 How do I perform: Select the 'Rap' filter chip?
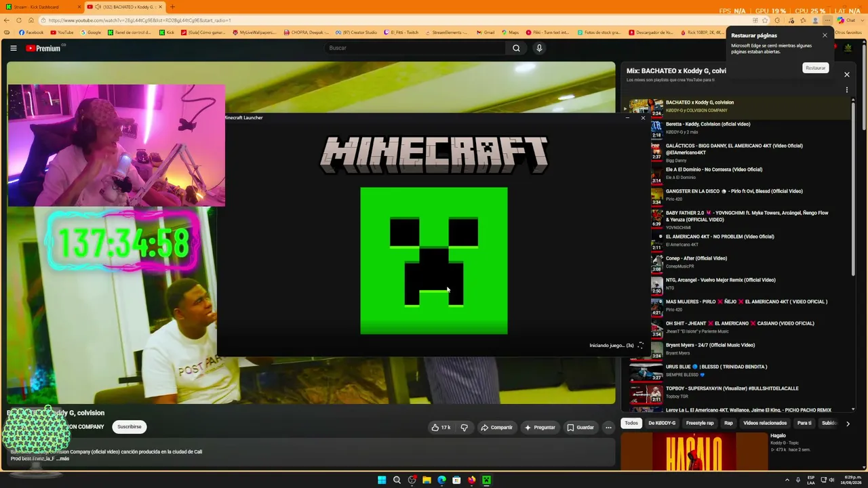click(728, 423)
